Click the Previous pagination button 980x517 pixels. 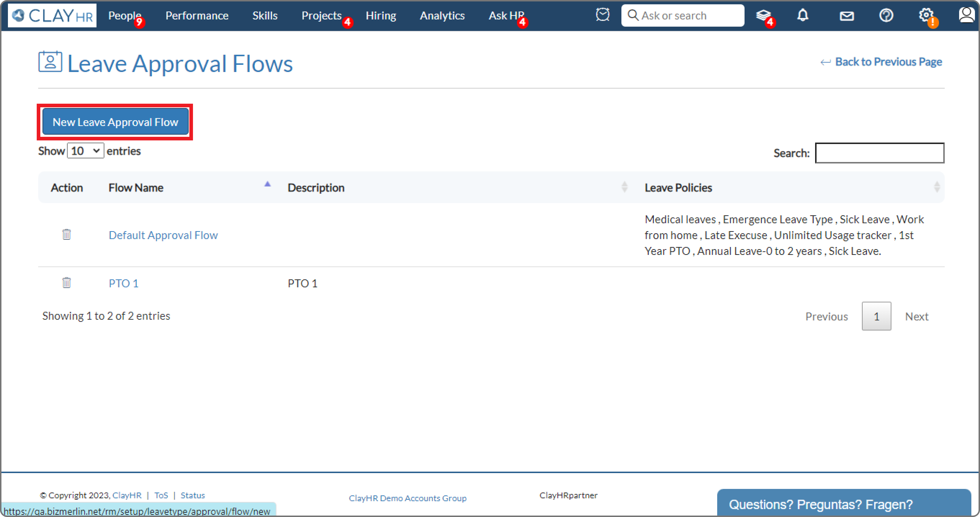point(826,316)
